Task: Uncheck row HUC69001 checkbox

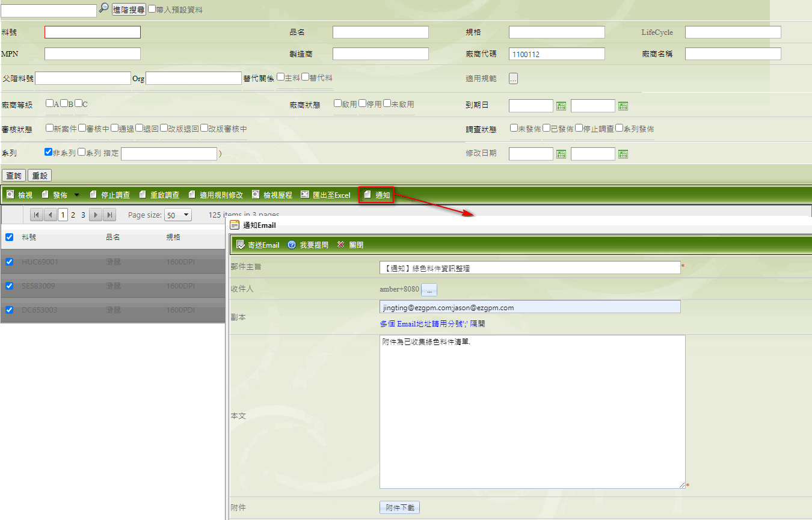Action: pyautogui.click(x=9, y=262)
